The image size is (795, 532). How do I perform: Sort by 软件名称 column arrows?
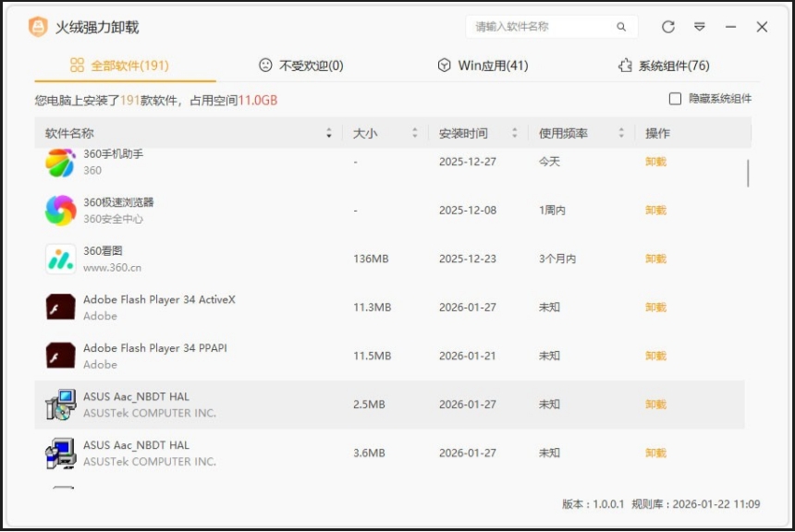point(329,133)
